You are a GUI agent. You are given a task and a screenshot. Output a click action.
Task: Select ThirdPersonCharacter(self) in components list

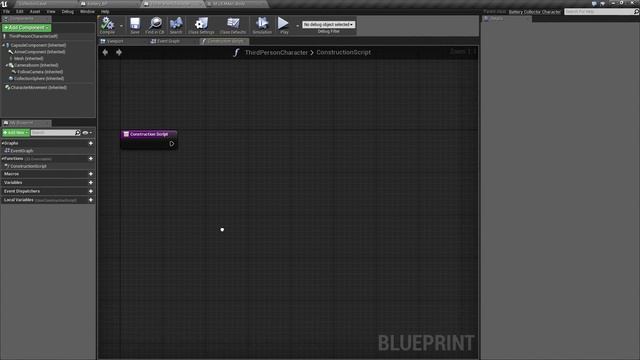[x=33, y=36]
